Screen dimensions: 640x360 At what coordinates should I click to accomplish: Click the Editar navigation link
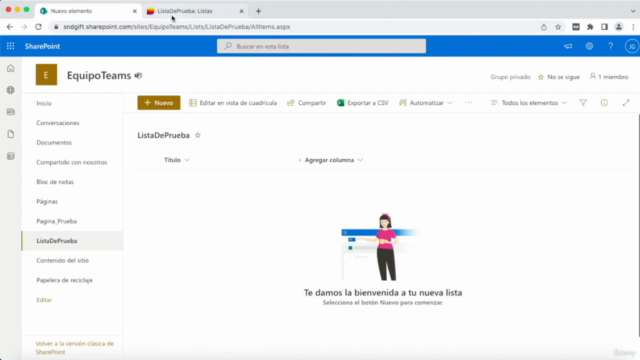pos(44,300)
